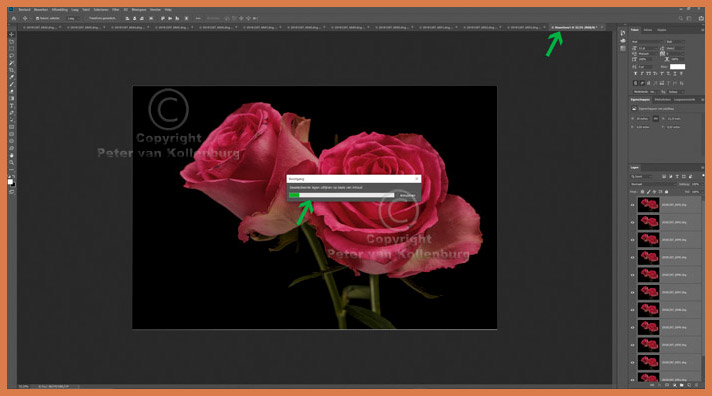Select the Crop tool
Viewport: 712px width, 396px height.
(x=12, y=70)
